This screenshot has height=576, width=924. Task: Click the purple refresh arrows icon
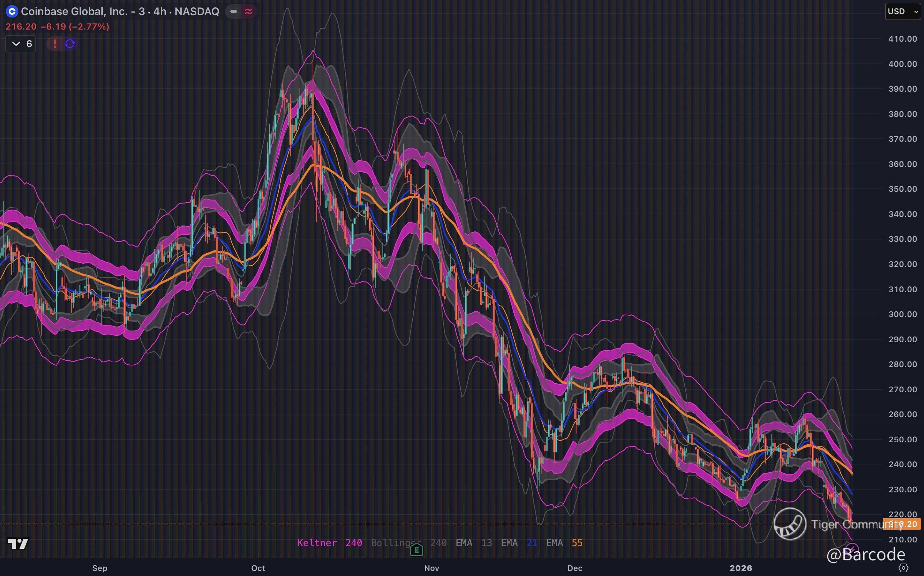[x=70, y=44]
